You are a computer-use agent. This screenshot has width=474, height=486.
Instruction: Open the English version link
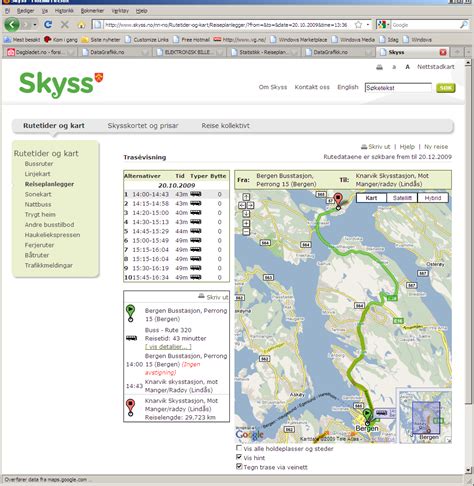pos(348,87)
